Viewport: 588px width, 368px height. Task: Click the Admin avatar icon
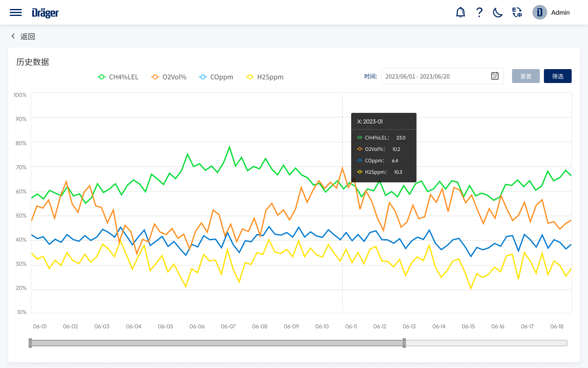[x=539, y=13]
